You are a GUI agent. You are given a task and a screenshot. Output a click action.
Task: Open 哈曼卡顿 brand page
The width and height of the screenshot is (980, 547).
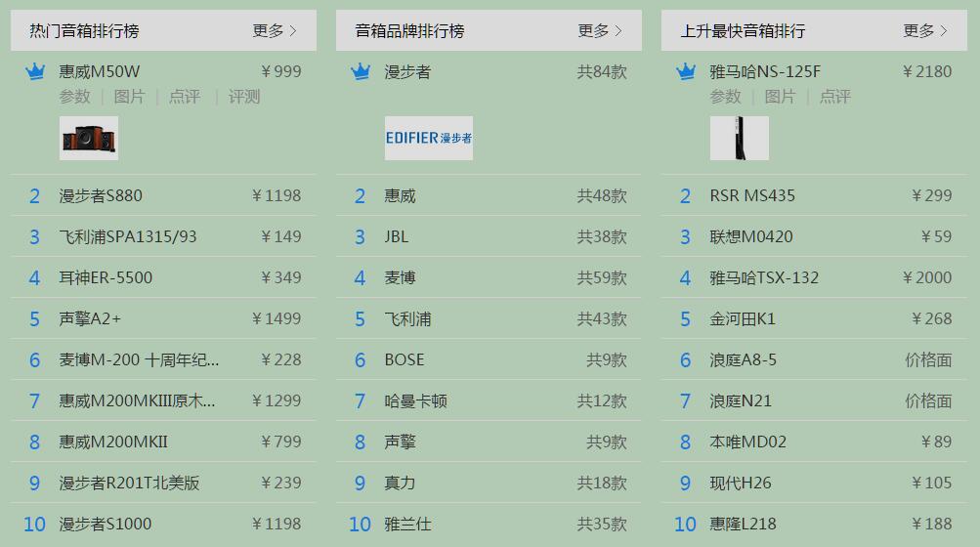415,400
